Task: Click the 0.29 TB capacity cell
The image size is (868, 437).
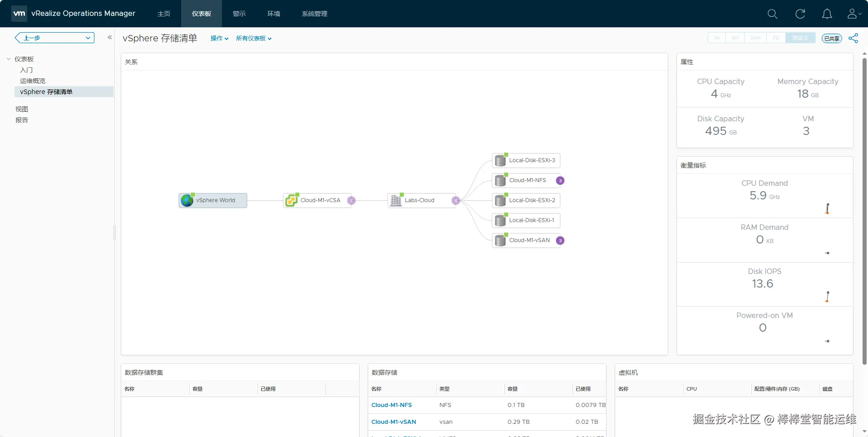Action: point(518,422)
